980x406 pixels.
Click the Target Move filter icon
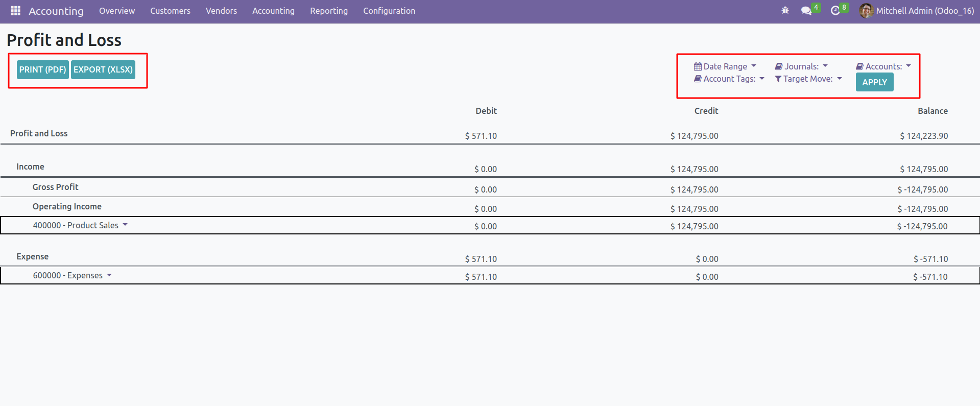778,79
